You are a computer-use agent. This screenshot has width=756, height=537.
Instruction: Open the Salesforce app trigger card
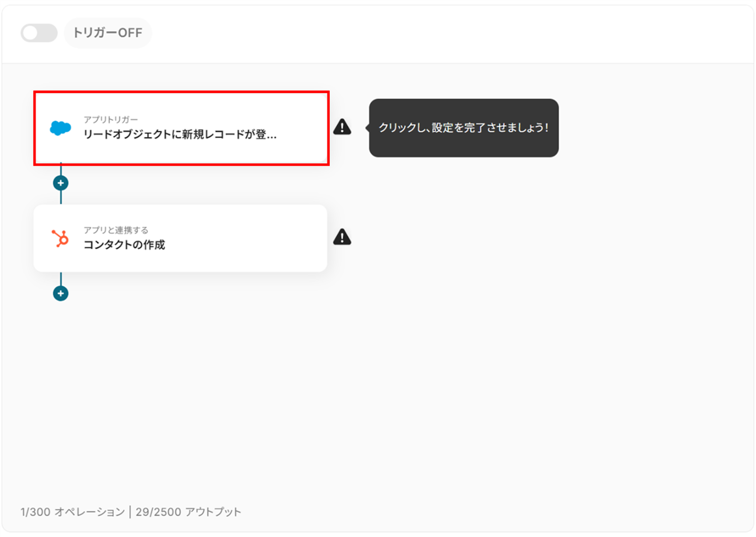click(x=181, y=128)
